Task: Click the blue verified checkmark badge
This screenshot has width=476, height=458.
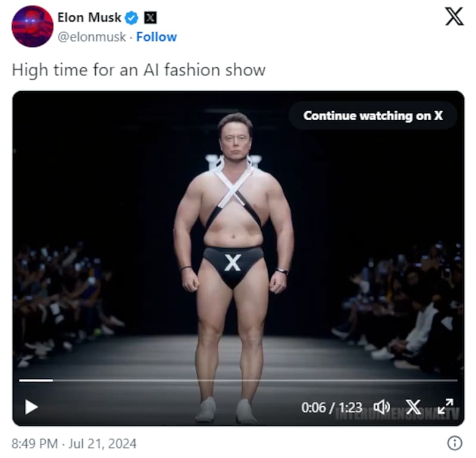Action: pyautogui.click(x=131, y=18)
